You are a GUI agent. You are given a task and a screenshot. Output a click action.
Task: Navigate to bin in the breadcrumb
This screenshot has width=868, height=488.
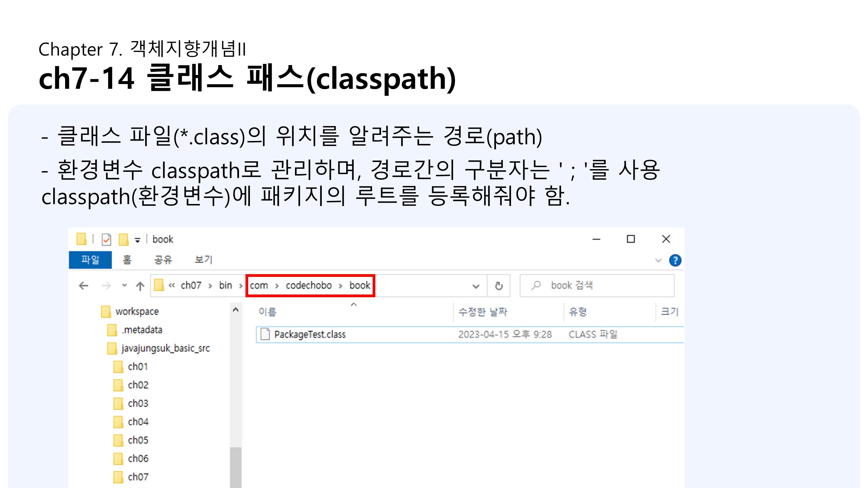225,285
